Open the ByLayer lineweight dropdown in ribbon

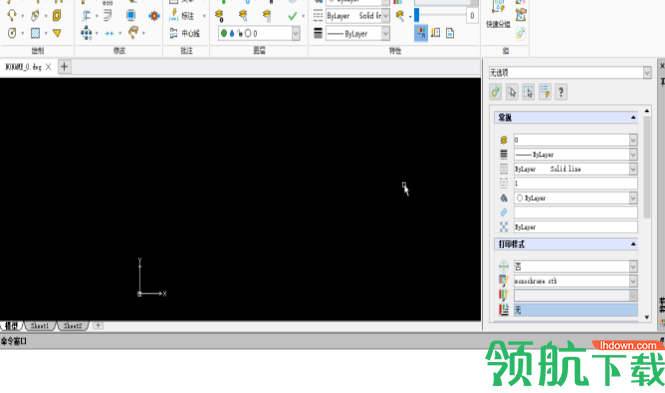357,33
